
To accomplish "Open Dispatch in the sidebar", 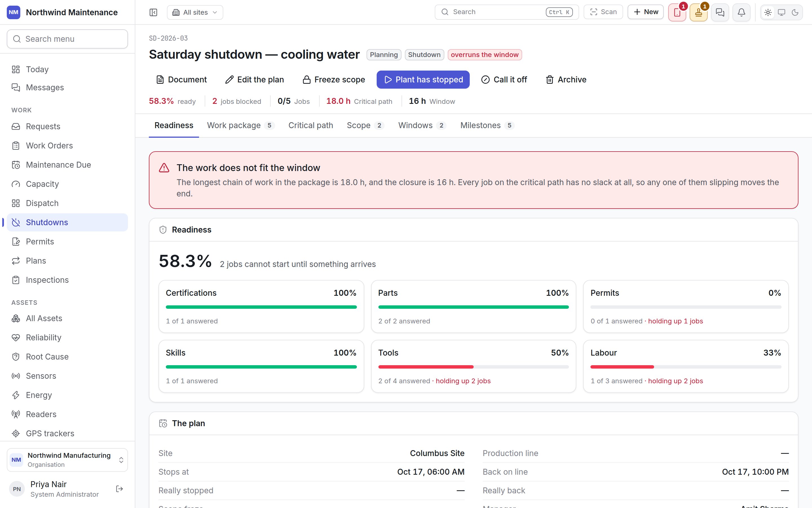I will click(67, 203).
